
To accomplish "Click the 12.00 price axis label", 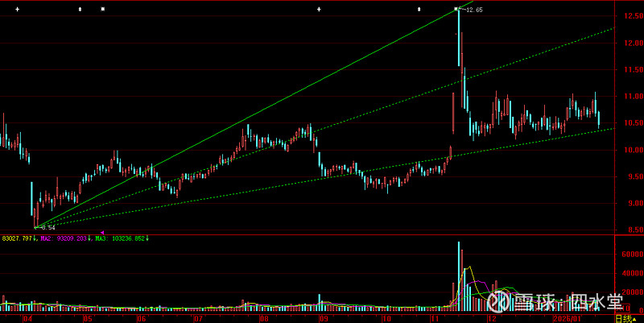I will coord(633,43).
